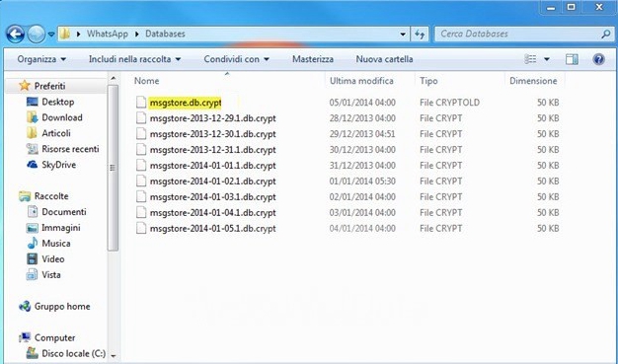
Task: Open Documenti library in sidebar
Action: tap(64, 211)
